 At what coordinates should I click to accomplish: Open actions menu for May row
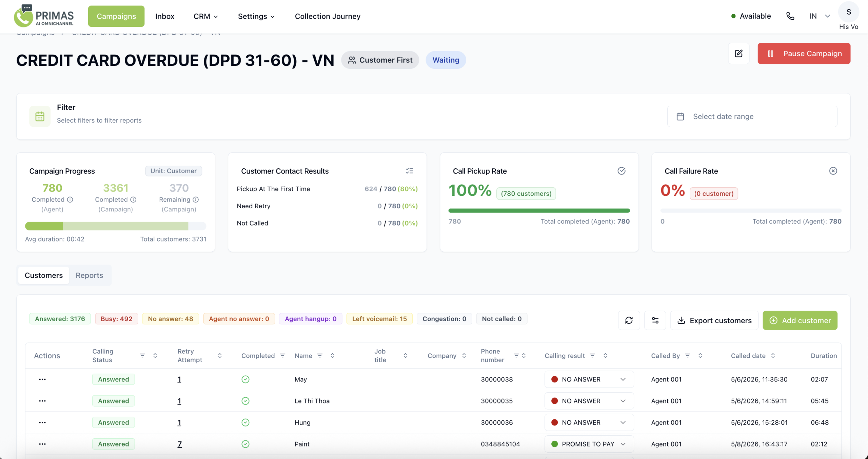coord(42,379)
